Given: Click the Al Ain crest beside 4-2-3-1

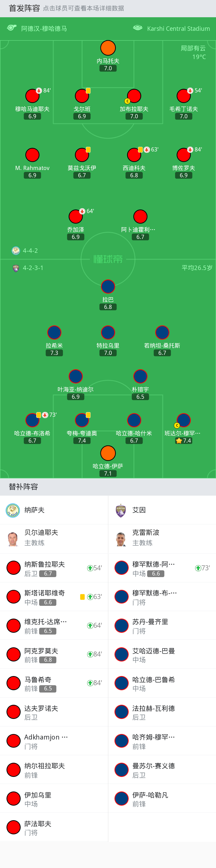Looking at the screenshot, I should click(15, 268).
